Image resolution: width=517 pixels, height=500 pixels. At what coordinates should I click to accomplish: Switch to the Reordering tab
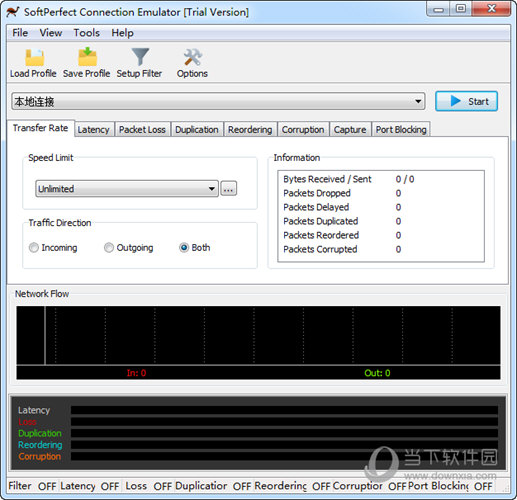250,130
